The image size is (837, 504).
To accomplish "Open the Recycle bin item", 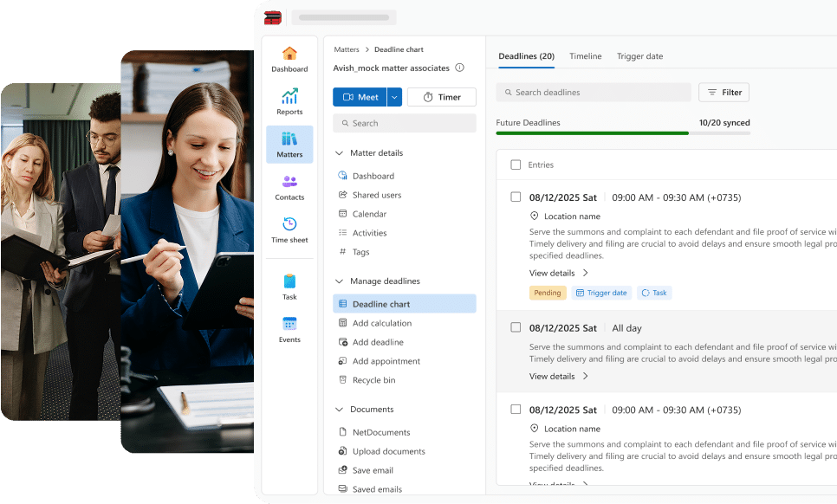I will point(373,380).
